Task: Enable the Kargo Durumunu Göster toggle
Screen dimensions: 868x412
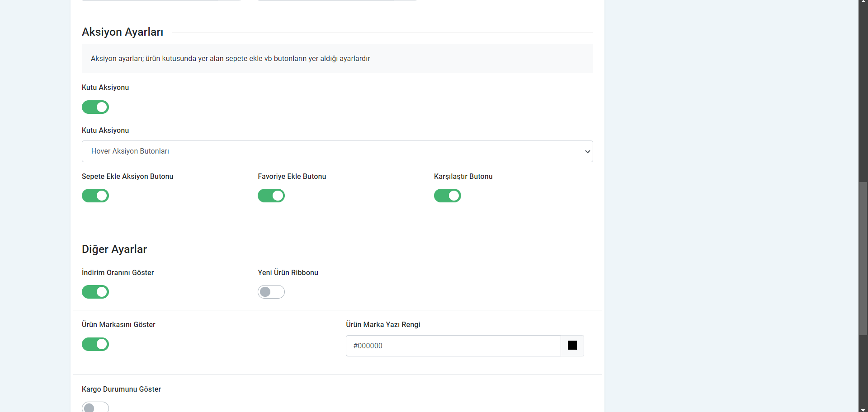Action: (x=95, y=407)
